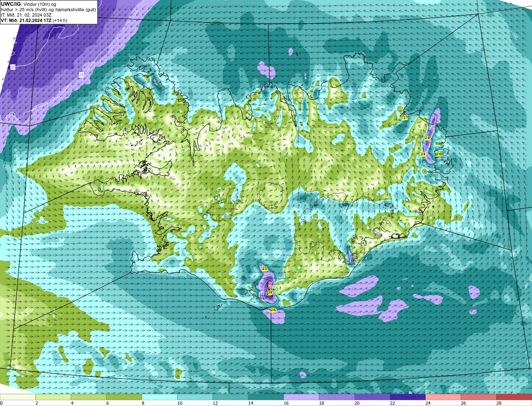Click the yellow 26 gust label off south coast

273,310
